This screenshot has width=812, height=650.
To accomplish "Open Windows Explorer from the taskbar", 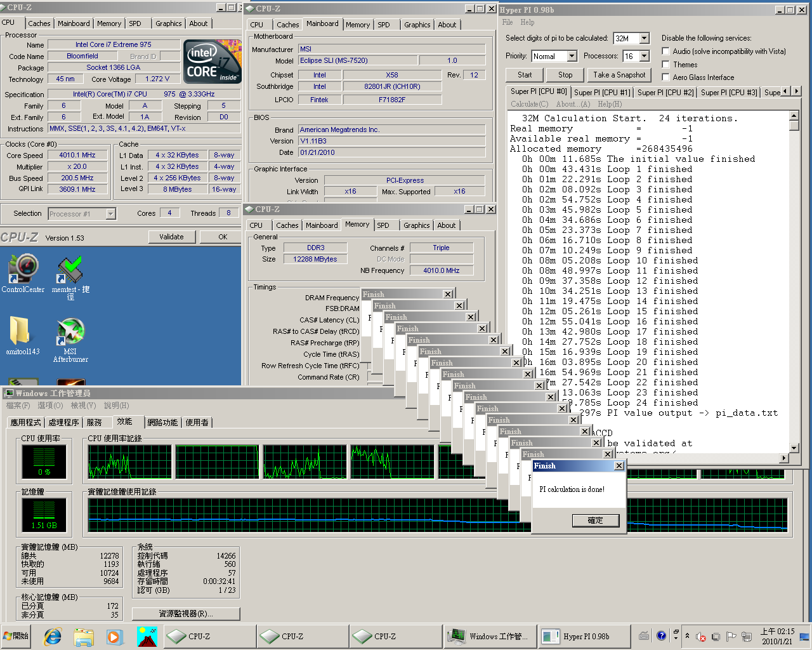I will [x=84, y=636].
